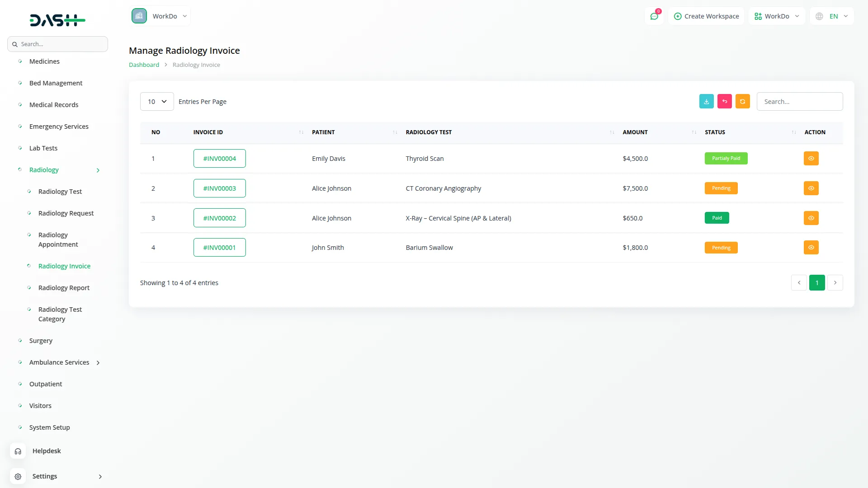Click the Helpdesk headset icon
This screenshot has width=868, height=488.
click(18, 451)
